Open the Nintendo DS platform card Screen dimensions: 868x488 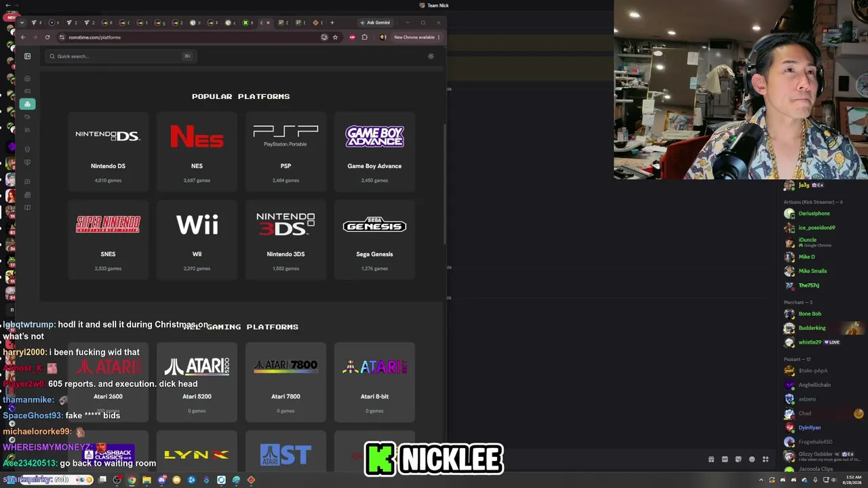(x=108, y=152)
